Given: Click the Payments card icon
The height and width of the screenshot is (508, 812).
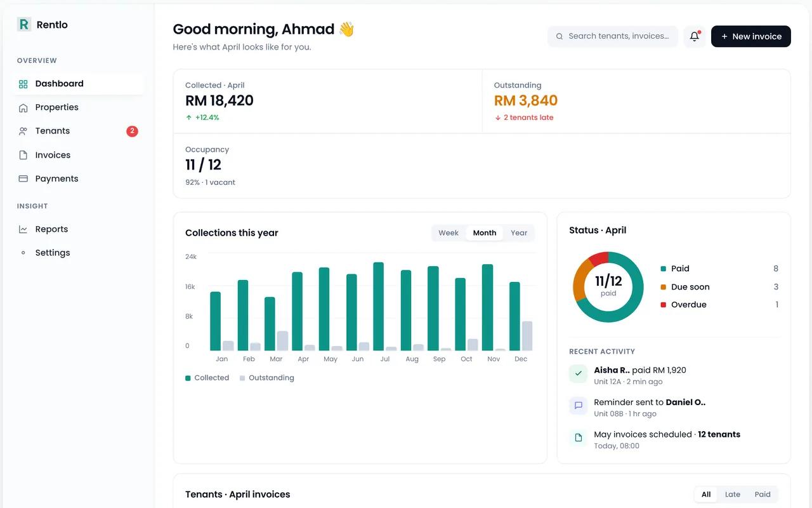Looking at the screenshot, I should [x=23, y=178].
